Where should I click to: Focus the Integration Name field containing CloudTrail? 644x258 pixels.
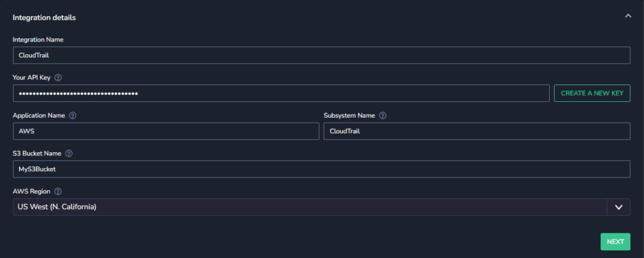tap(321, 55)
